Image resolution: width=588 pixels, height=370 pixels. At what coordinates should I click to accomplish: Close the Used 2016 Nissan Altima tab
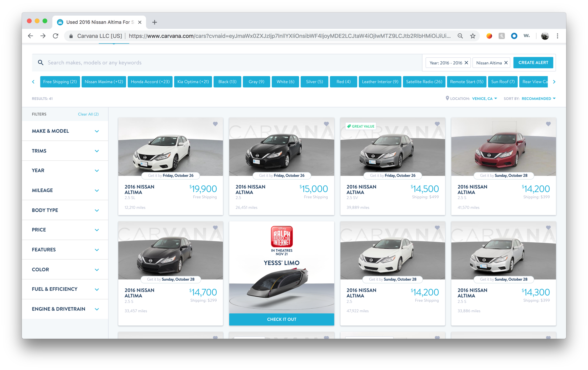pos(140,22)
